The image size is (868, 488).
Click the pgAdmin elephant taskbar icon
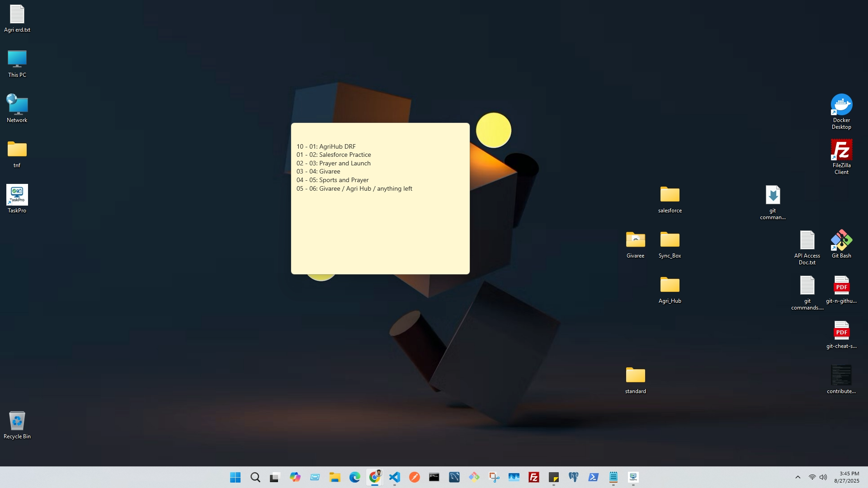point(574,477)
